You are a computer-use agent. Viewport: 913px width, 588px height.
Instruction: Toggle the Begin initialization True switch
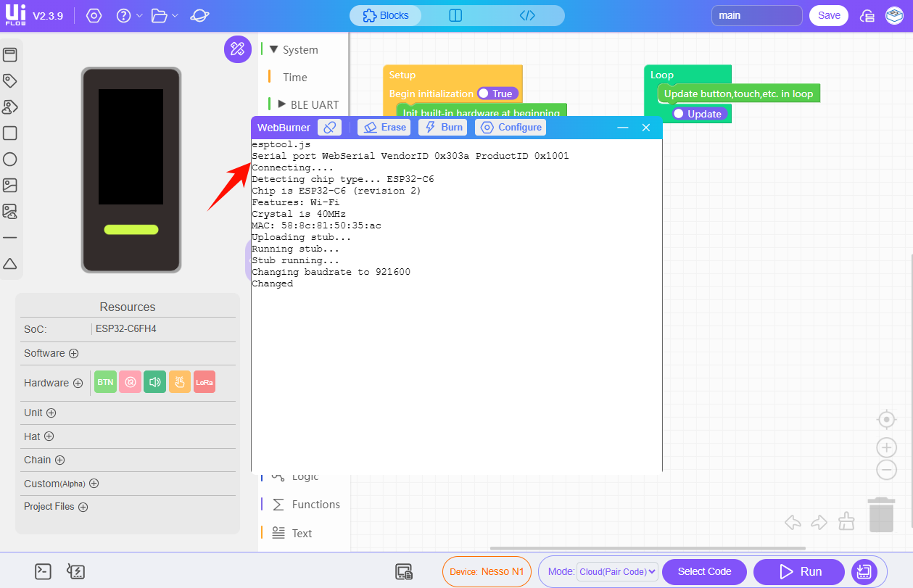[497, 94]
